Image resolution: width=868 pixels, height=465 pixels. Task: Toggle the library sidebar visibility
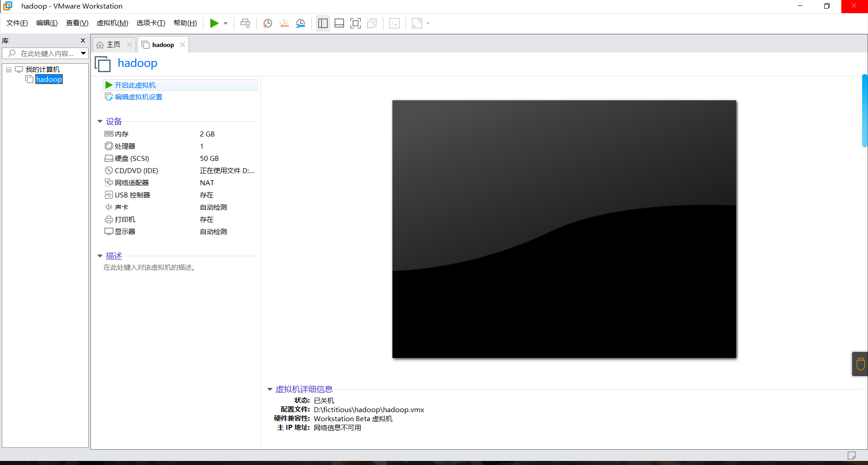click(323, 23)
